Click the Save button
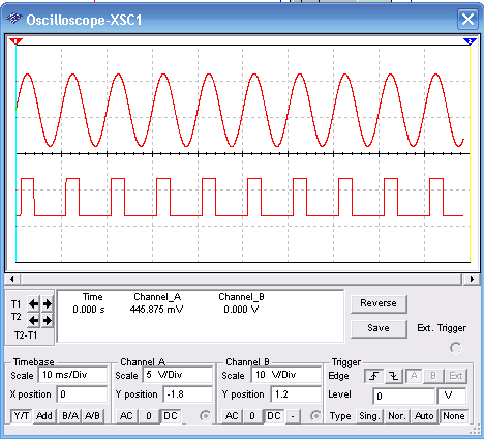Screen dimensions: 487x442 [x=379, y=328]
